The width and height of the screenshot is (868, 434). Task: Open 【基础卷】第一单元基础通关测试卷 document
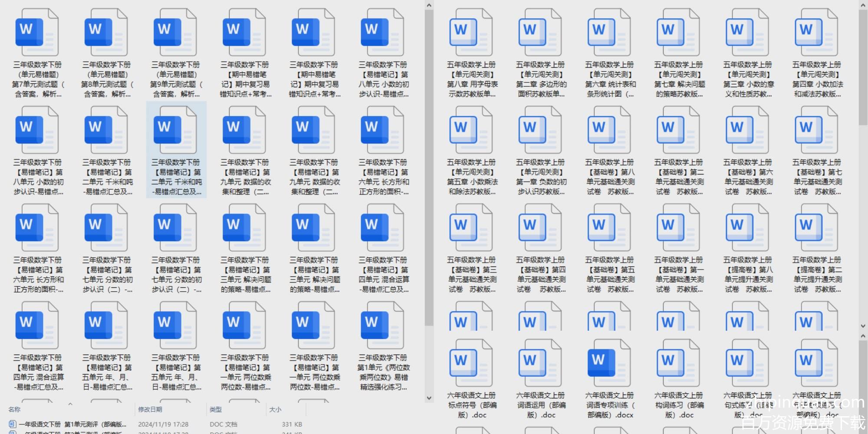[679, 249]
